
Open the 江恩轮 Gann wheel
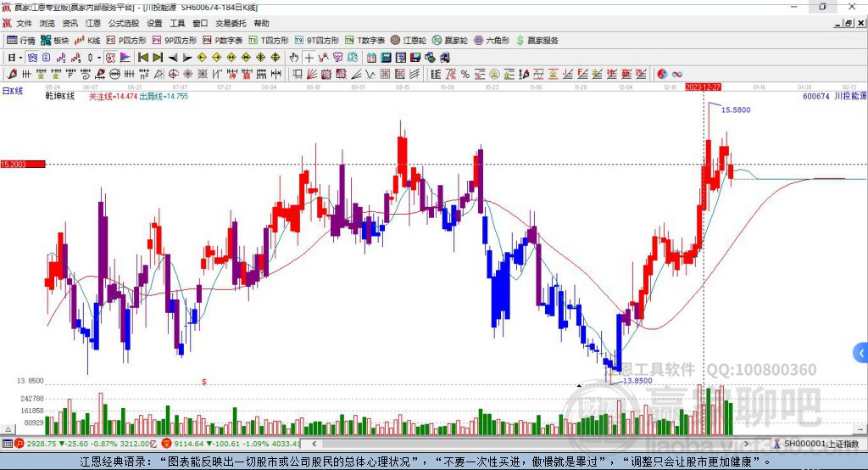409,41
